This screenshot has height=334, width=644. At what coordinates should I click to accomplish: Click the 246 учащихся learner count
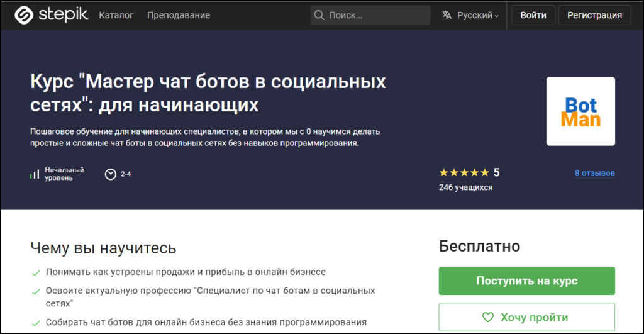tap(465, 187)
